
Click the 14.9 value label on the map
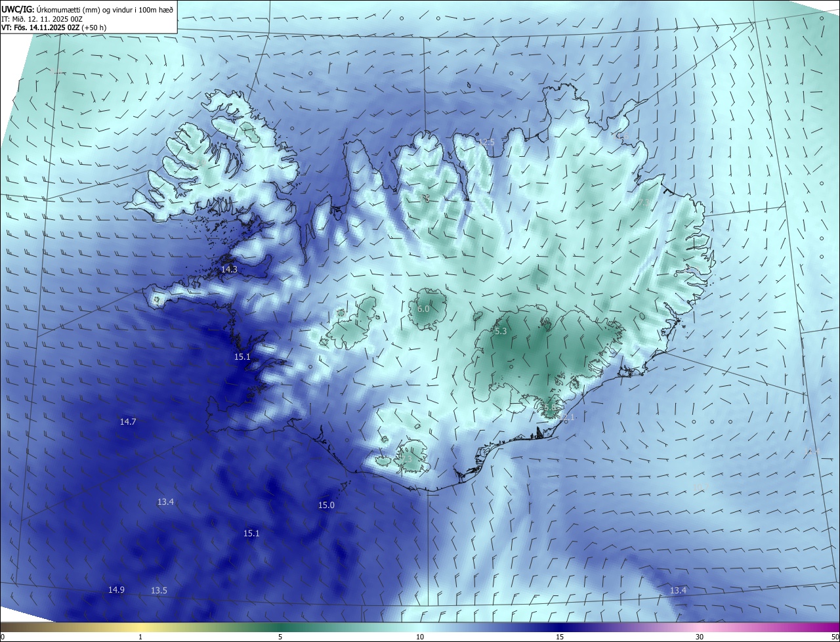[116, 589]
